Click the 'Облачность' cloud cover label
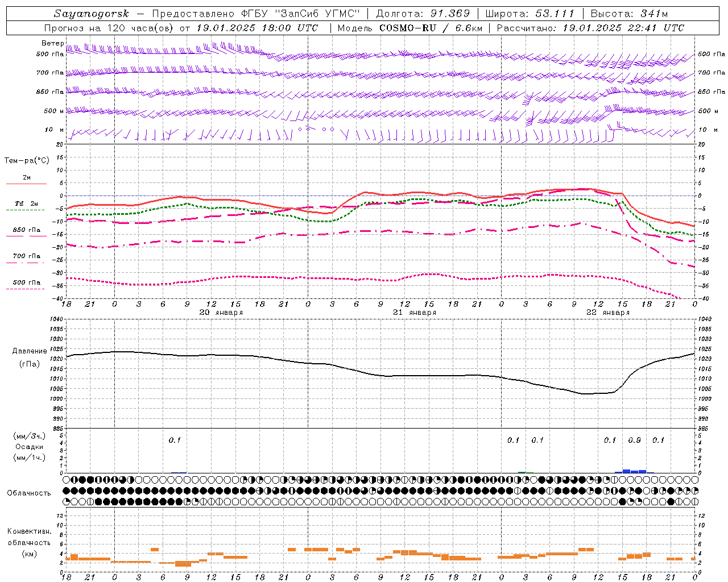Screen dimensions: 728x582 click(x=29, y=493)
